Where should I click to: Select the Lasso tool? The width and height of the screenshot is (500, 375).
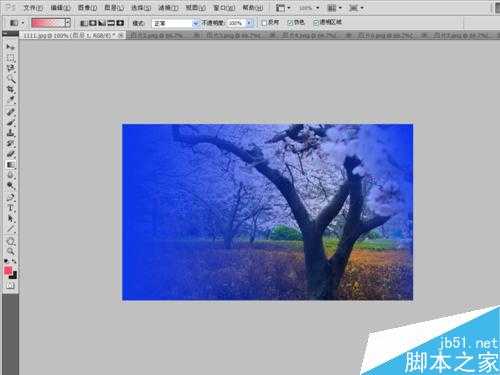point(10,68)
